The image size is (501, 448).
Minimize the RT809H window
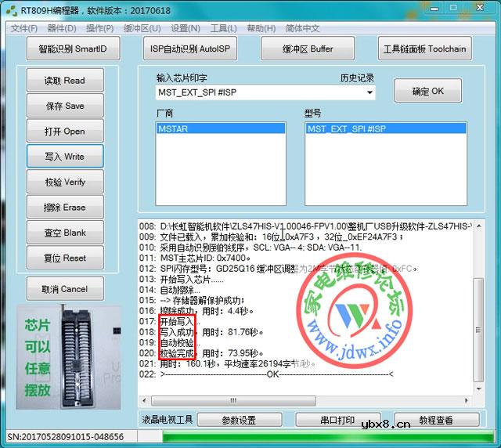coord(434,9)
